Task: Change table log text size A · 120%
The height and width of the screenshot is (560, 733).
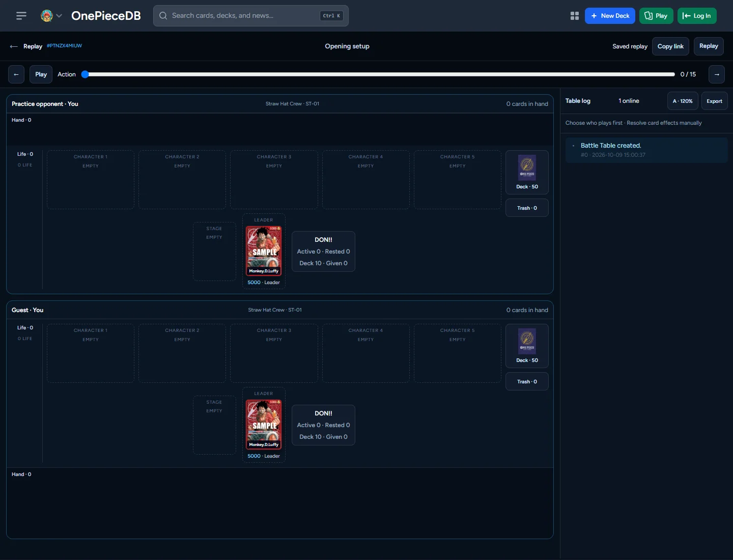Action: click(x=683, y=101)
